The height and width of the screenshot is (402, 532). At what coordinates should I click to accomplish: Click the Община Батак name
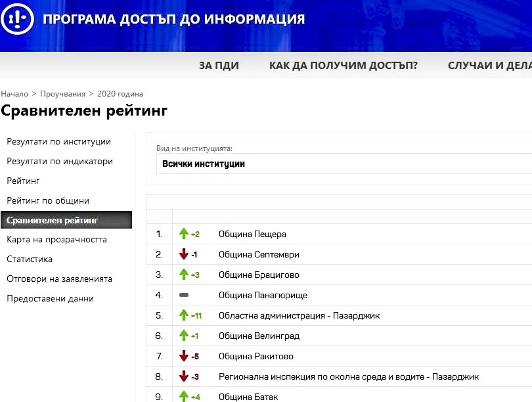click(x=248, y=397)
